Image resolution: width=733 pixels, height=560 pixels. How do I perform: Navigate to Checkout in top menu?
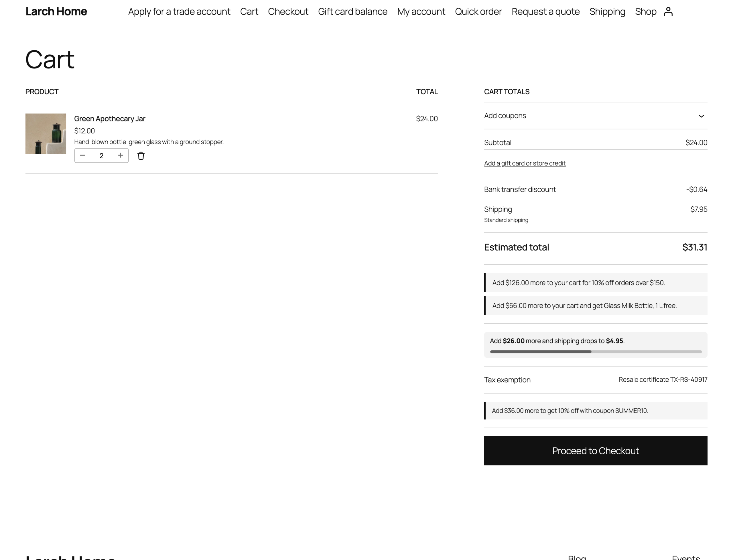click(x=288, y=12)
